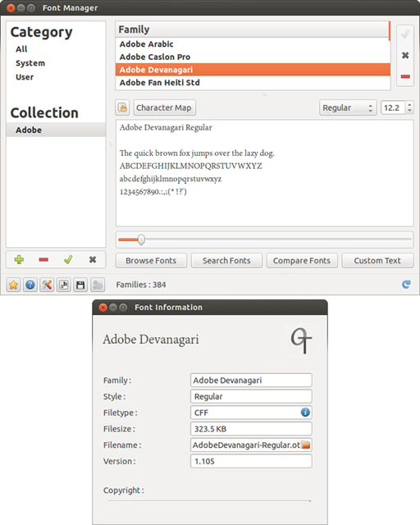The height and width of the screenshot is (525, 420).
Task: Open preferences tools icon in bottom toolbar
Action: (x=47, y=285)
